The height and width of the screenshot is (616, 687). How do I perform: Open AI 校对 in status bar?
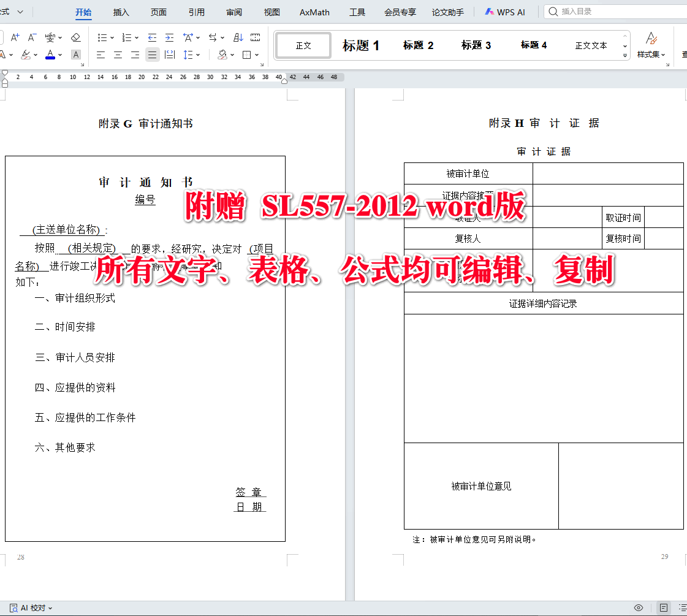(x=31, y=607)
